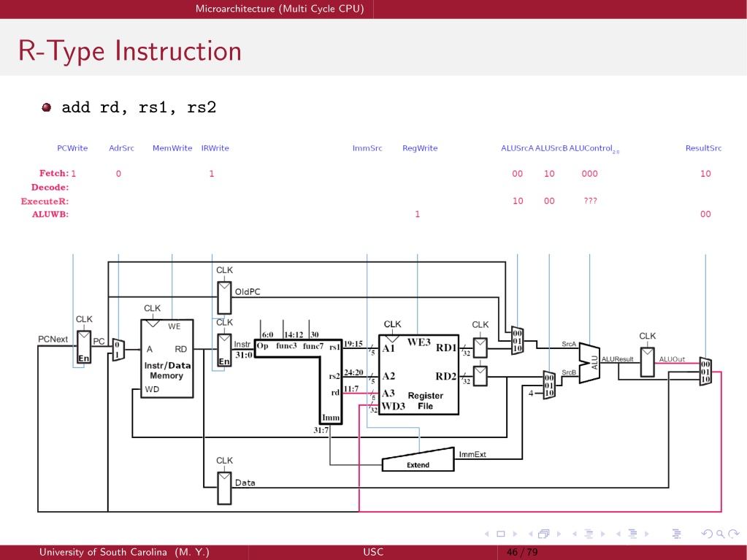
Task: Click the stacked frames navigation icon
Action: 544,534
